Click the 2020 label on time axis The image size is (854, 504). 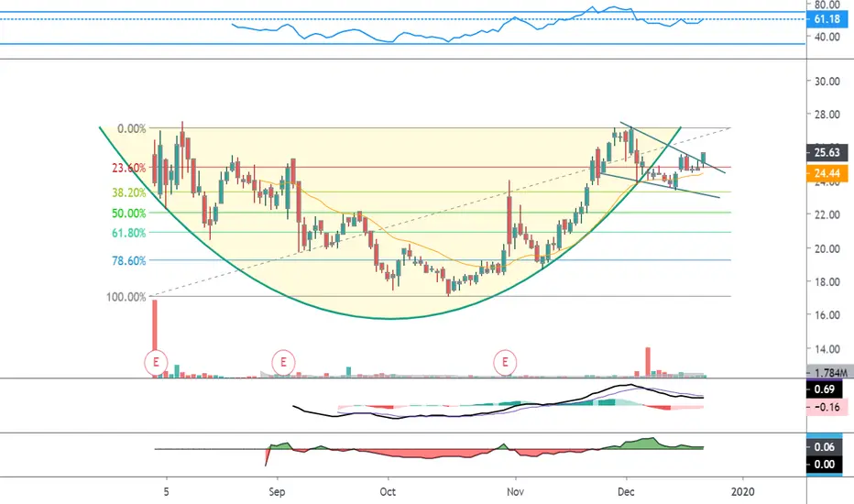pyautogui.click(x=743, y=491)
